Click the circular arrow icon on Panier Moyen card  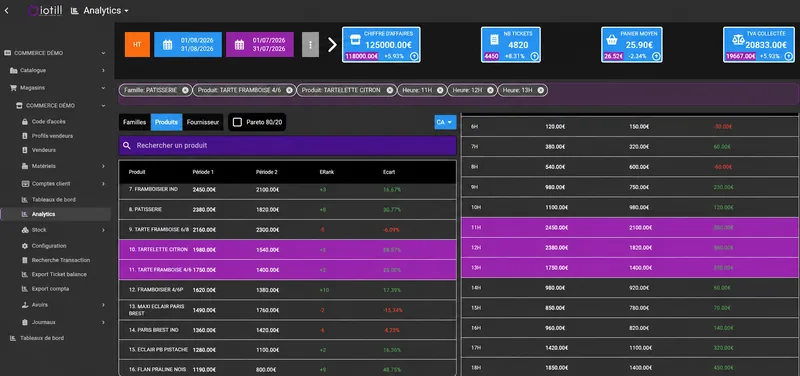pyautogui.click(x=656, y=56)
